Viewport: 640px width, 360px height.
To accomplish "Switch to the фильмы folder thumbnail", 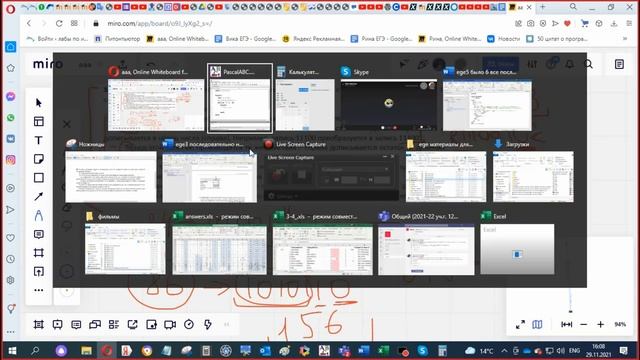I will click(125, 243).
